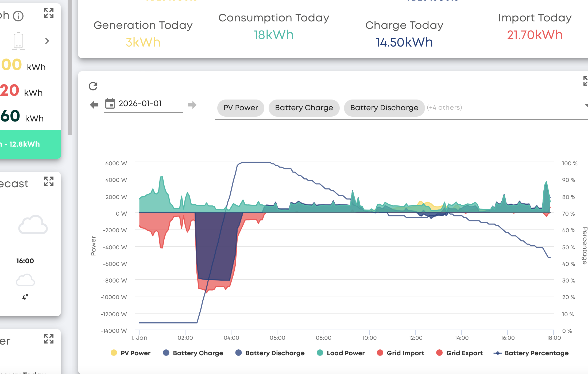Expand the '+4 others' series list

444,108
